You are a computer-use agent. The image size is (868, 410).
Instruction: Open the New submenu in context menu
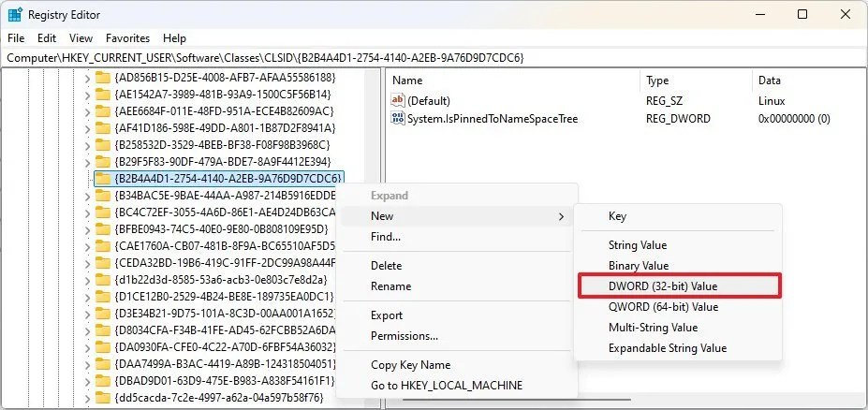coord(457,216)
